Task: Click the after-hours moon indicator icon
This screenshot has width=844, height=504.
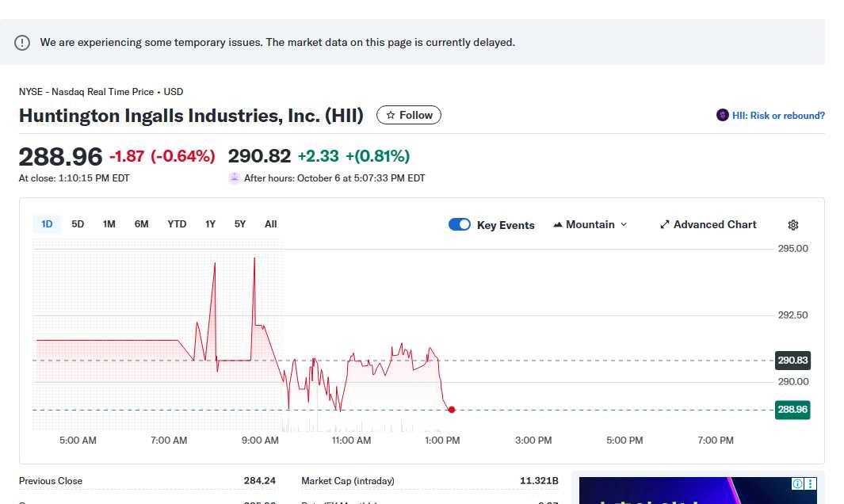Action: 234,178
